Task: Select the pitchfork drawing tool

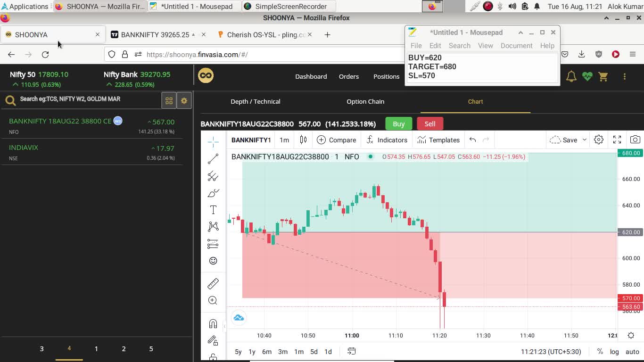Action: tap(213, 176)
